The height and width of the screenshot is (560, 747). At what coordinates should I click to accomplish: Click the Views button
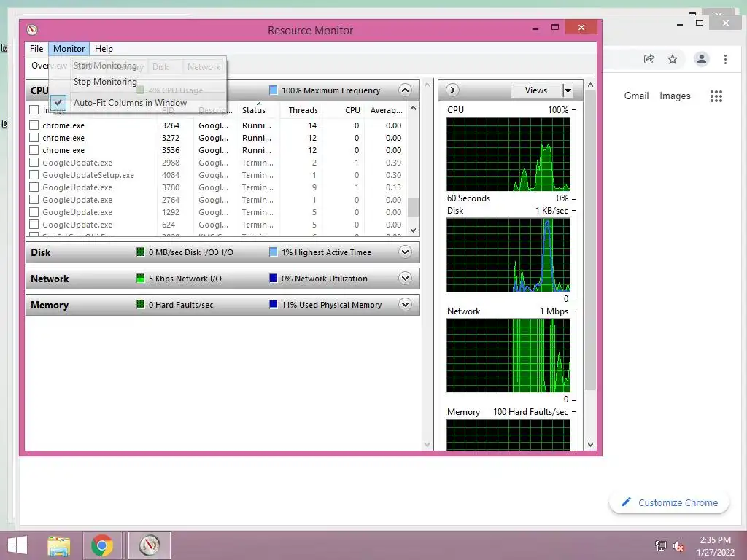click(536, 90)
